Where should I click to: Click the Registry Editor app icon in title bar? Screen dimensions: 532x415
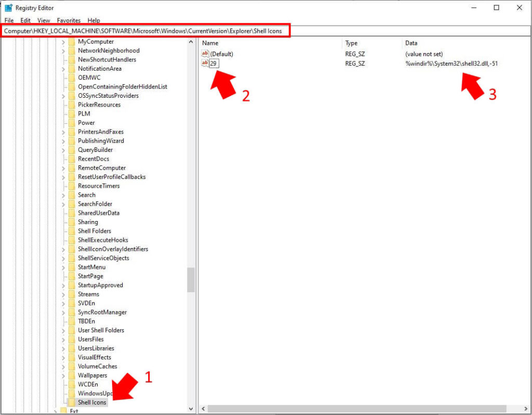click(8, 8)
